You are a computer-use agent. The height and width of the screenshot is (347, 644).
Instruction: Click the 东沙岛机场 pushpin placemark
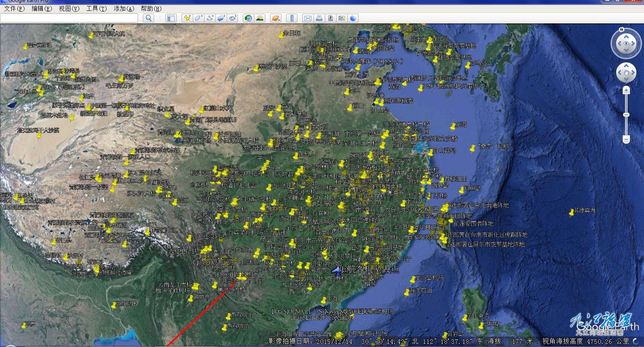point(412,280)
